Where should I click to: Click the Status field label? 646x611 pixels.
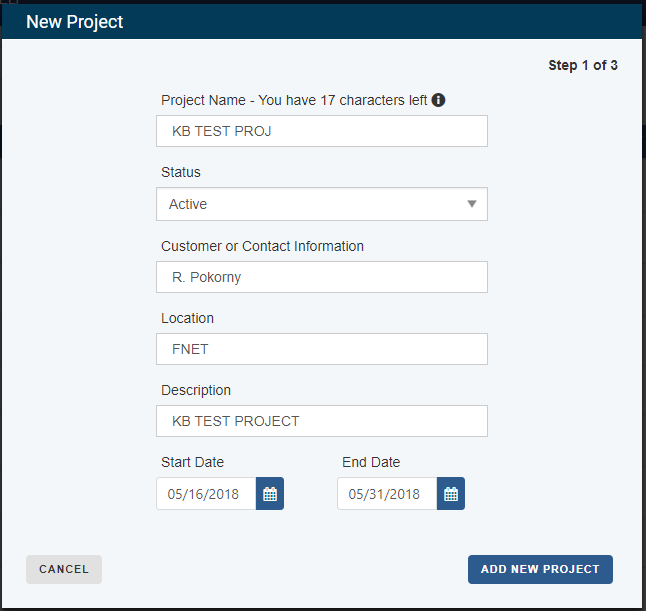click(x=181, y=172)
